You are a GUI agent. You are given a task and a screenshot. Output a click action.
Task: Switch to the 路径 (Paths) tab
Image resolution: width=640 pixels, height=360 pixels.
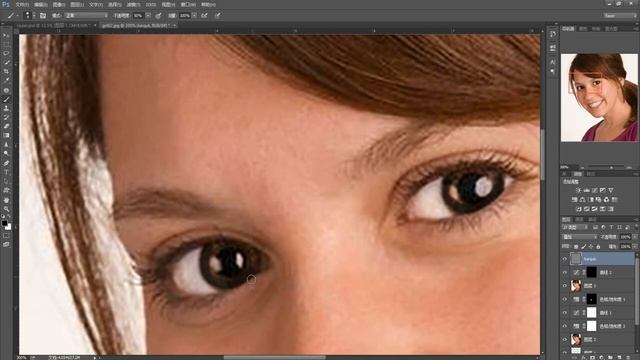coord(591,220)
